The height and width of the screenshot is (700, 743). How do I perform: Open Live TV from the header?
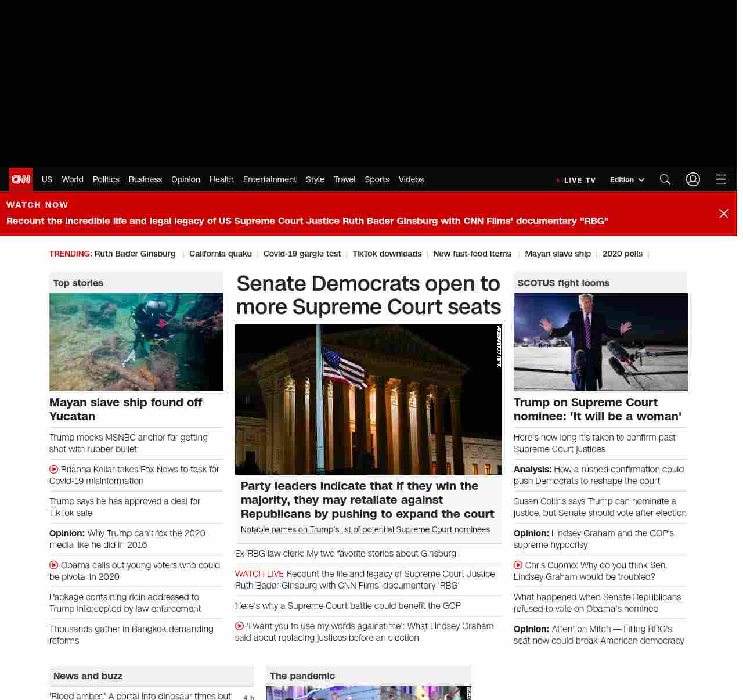tap(576, 180)
